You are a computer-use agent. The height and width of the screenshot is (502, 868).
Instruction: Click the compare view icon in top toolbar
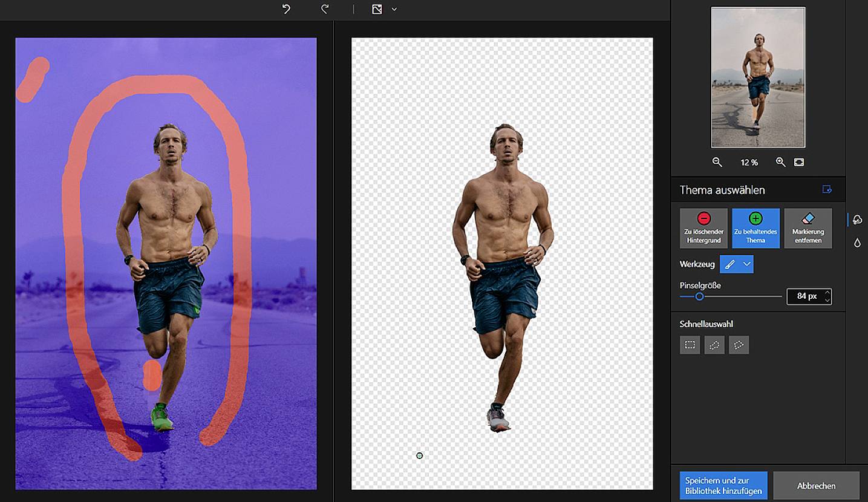click(377, 9)
